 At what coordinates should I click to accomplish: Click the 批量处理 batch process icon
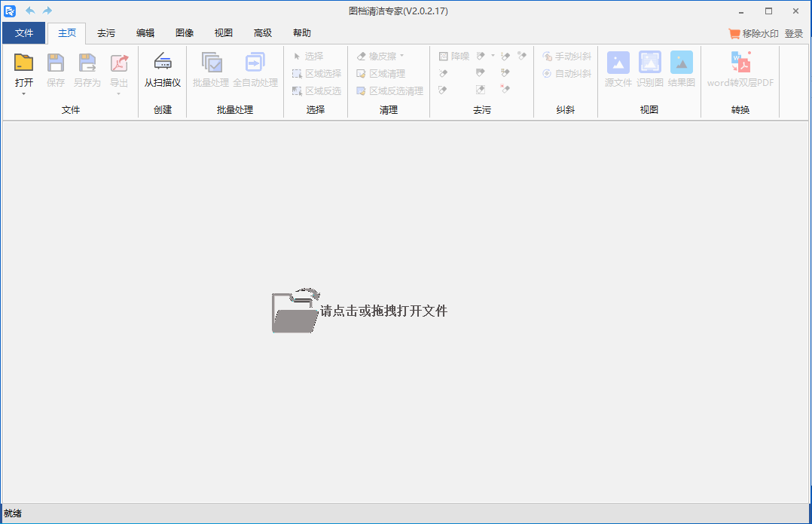click(x=211, y=63)
